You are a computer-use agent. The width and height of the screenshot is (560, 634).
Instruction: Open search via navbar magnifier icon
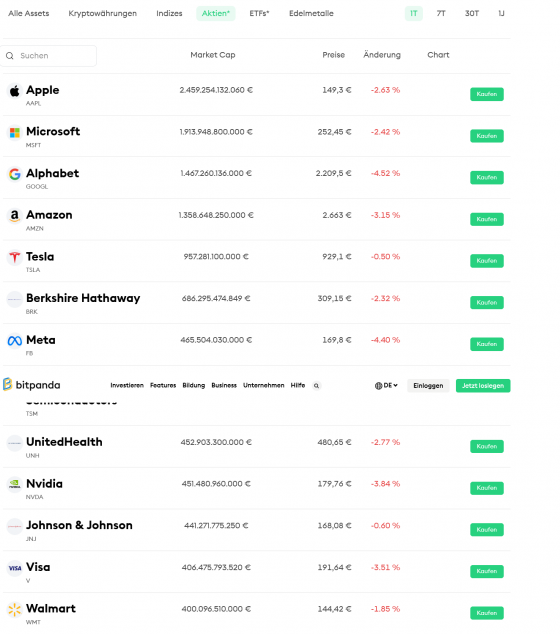317,386
